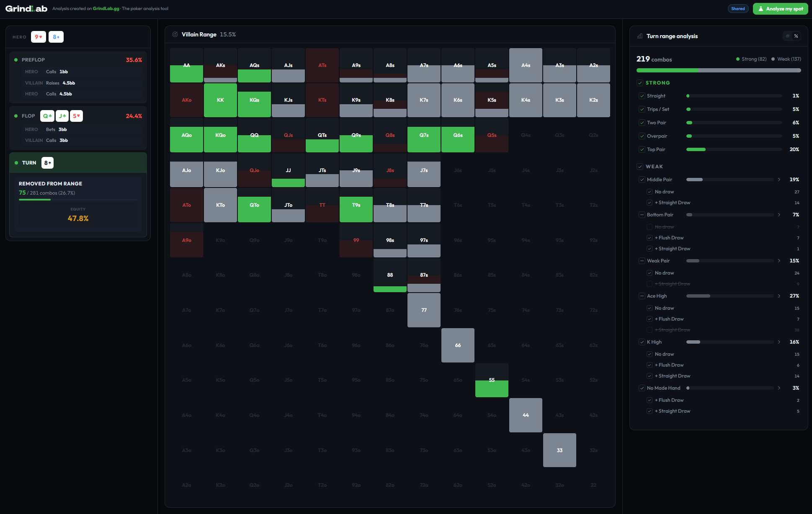Uncheck Flush Draw under K High
The width and height of the screenshot is (812, 514).
coord(649,365)
